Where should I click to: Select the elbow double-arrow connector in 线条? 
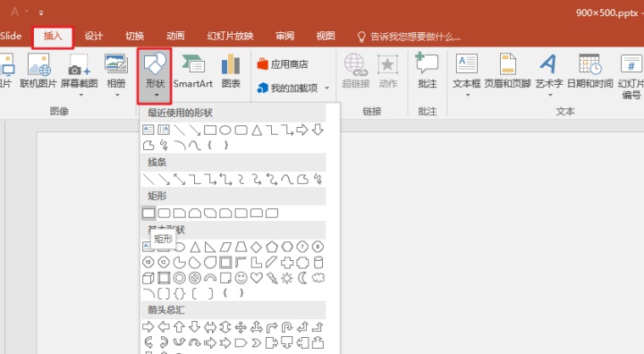tap(225, 180)
